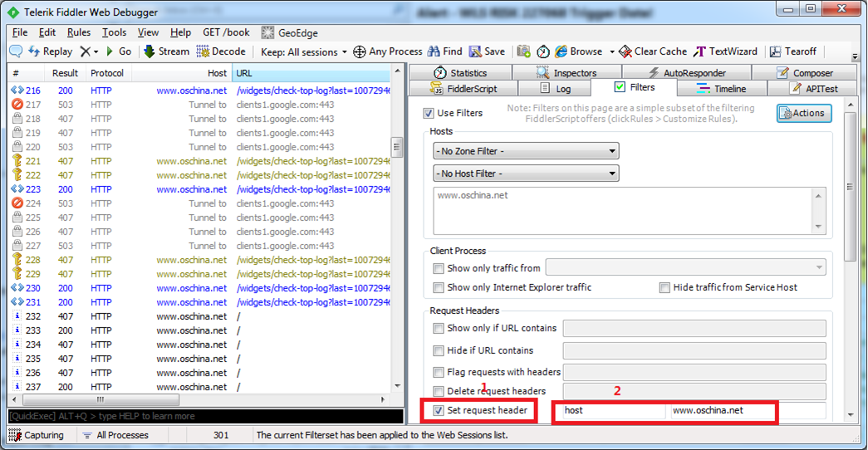
Task: Click the comment balloon toolbar icon
Action: [x=16, y=51]
